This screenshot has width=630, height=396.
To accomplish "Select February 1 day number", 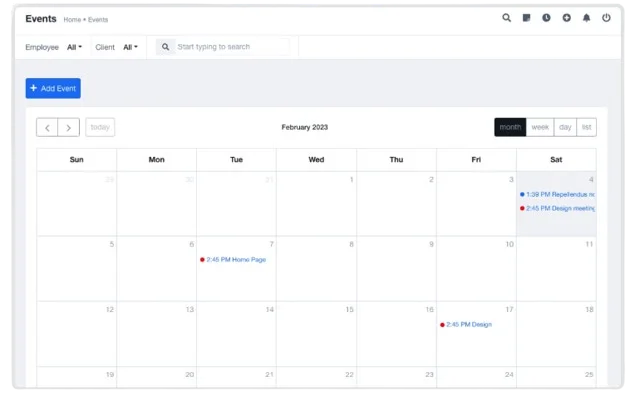I will tap(351, 180).
